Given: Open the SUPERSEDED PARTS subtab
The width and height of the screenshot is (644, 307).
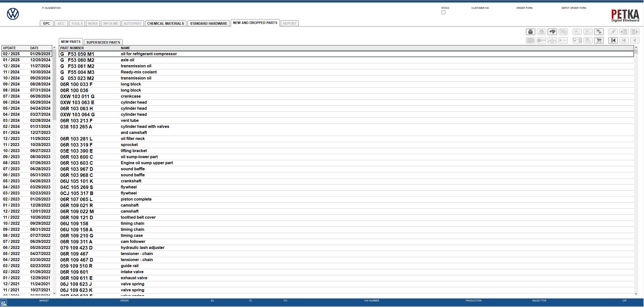Looking at the screenshot, I should (103, 42).
